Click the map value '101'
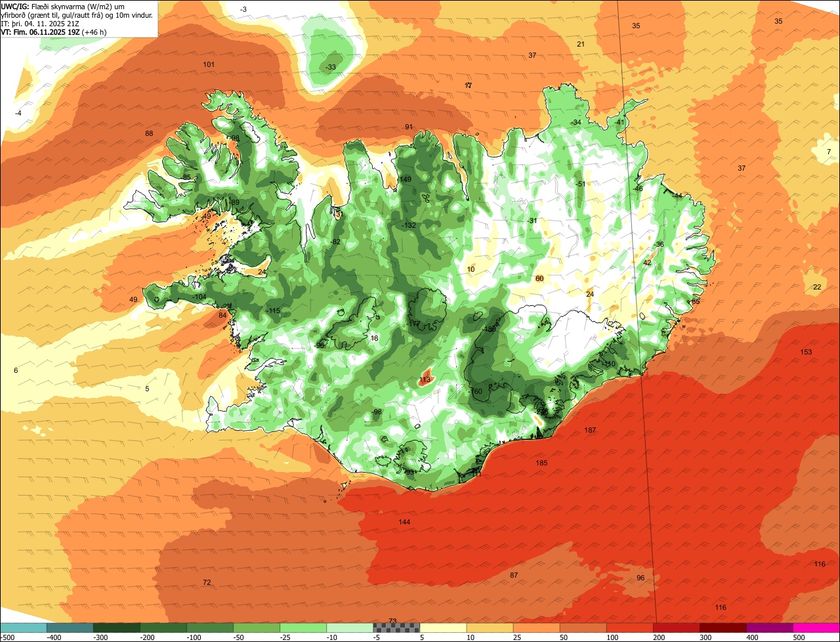840x642 pixels. (x=209, y=64)
